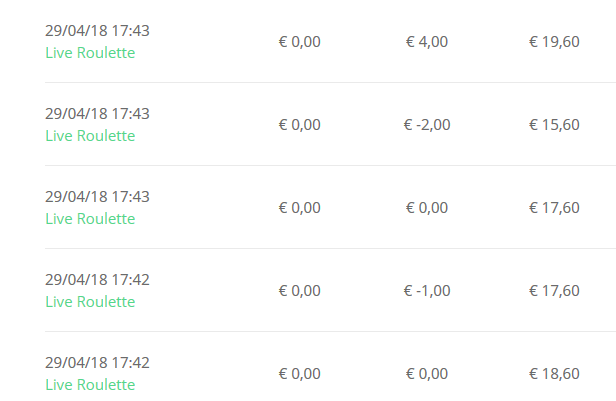Select date 29/04/18 17:42 in the € 18,60 row

(97, 363)
